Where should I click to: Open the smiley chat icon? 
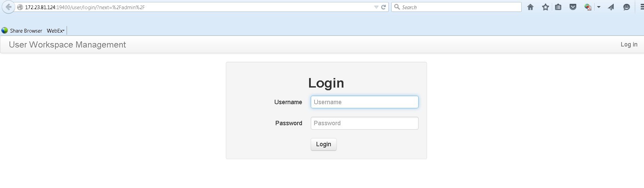point(626,7)
